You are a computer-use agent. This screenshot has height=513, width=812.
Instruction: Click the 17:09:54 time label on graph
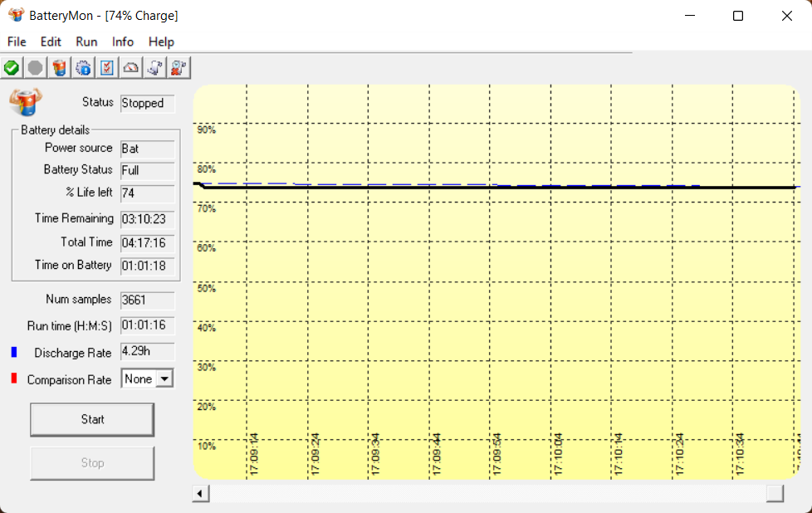tap(497, 454)
